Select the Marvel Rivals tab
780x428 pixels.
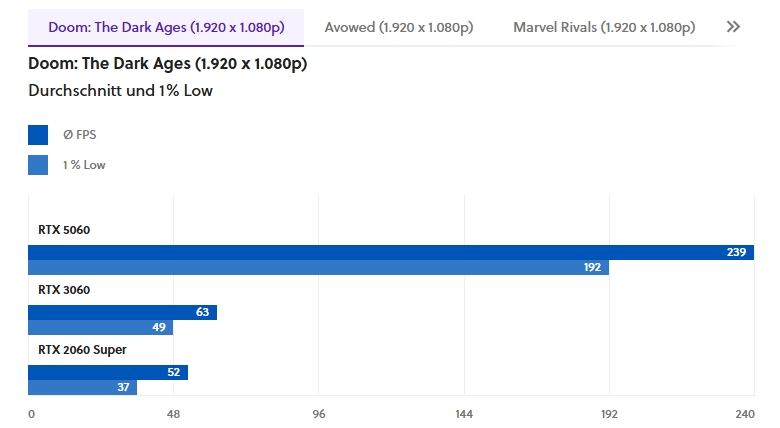pyautogui.click(x=603, y=27)
